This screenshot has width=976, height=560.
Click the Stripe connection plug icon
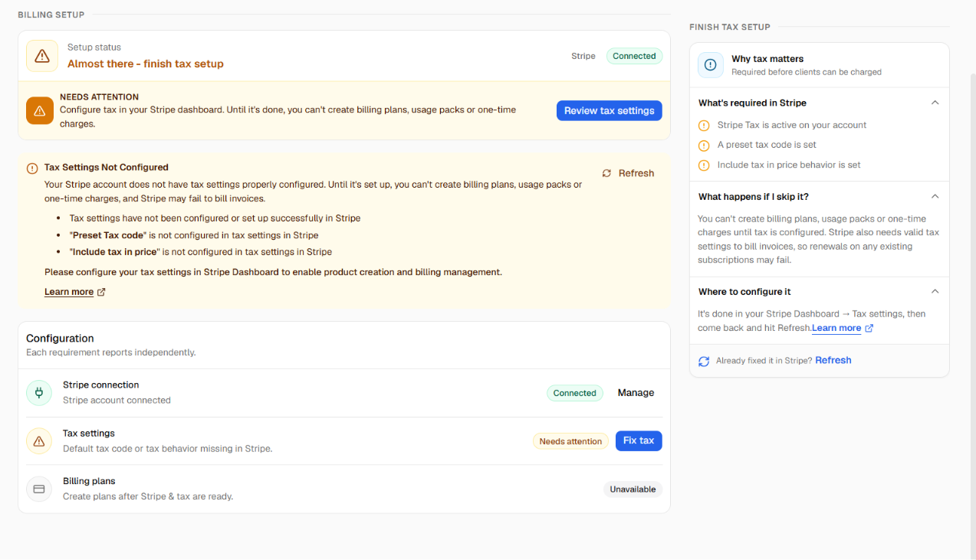pyautogui.click(x=39, y=393)
